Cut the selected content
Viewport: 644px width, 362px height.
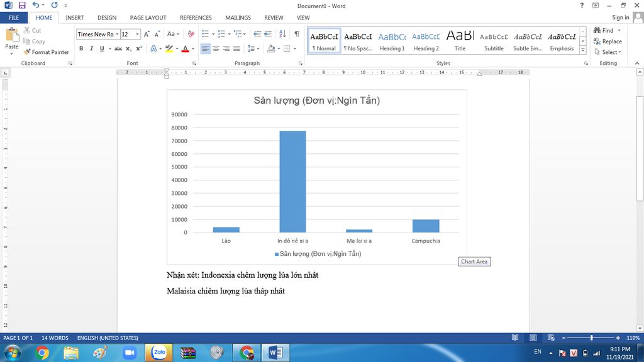point(33,30)
